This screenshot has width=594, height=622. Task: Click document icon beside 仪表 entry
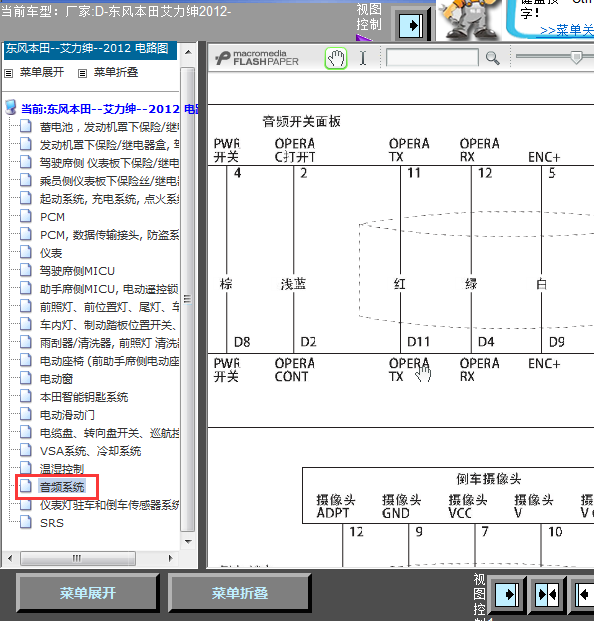(26, 252)
